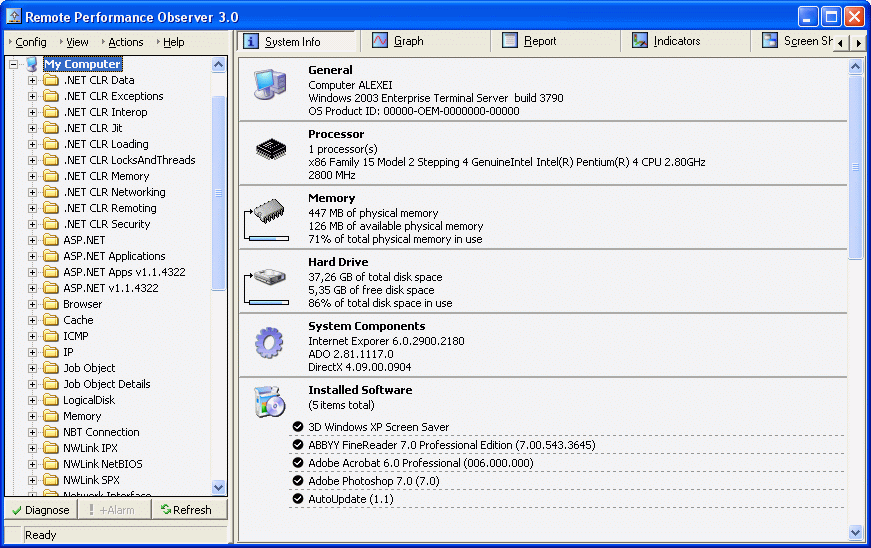The image size is (871, 548).
Task: Click the Refresh button
Action: [189, 510]
